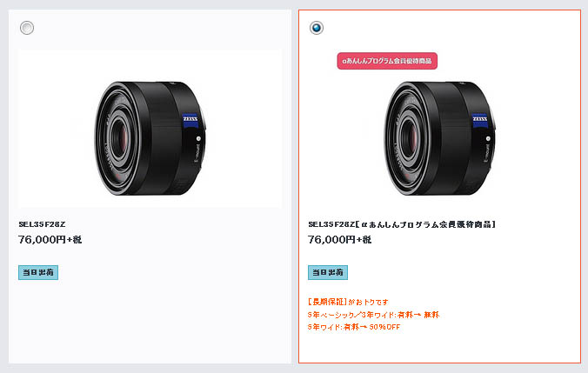This screenshot has height=373, width=588.
Task: Click the front glass element of the right lens
Action: (x=409, y=138)
